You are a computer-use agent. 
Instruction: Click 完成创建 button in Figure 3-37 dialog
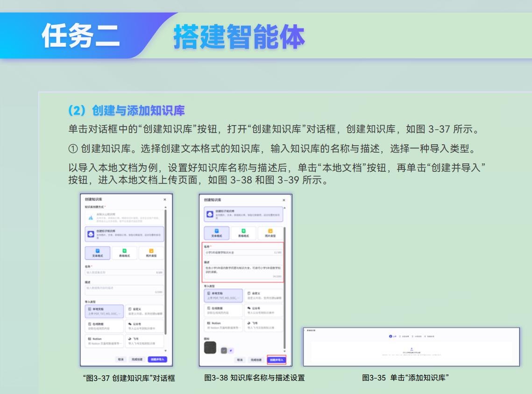(x=137, y=359)
